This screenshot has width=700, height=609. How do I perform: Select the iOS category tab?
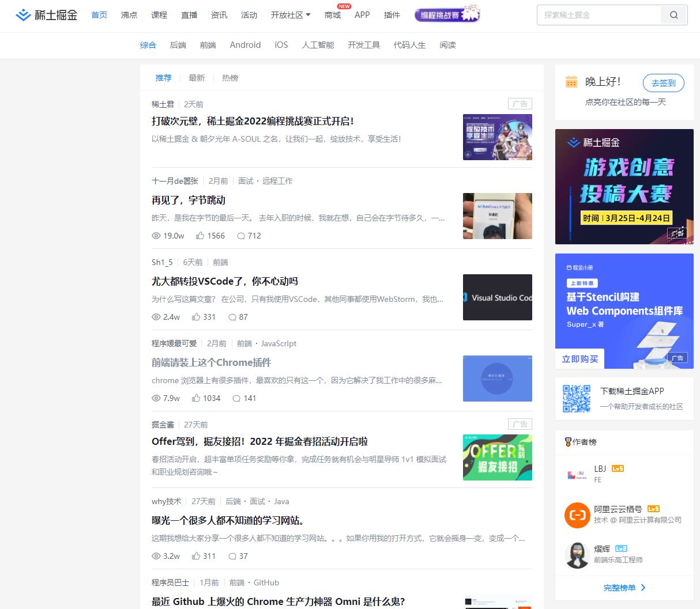pos(281,45)
